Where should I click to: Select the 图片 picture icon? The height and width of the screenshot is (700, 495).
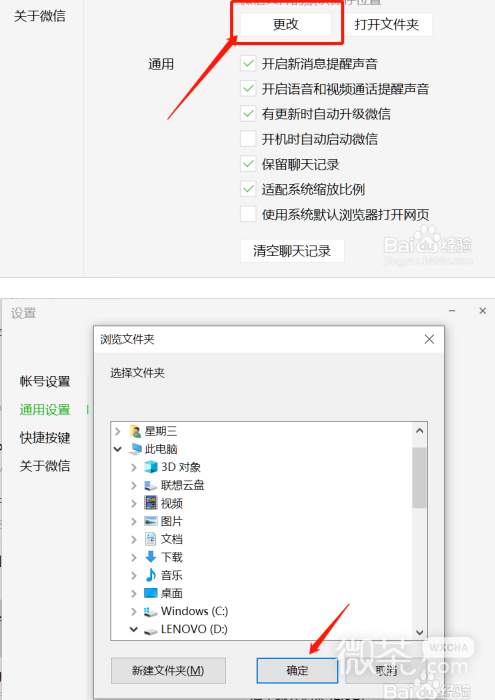[151, 521]
